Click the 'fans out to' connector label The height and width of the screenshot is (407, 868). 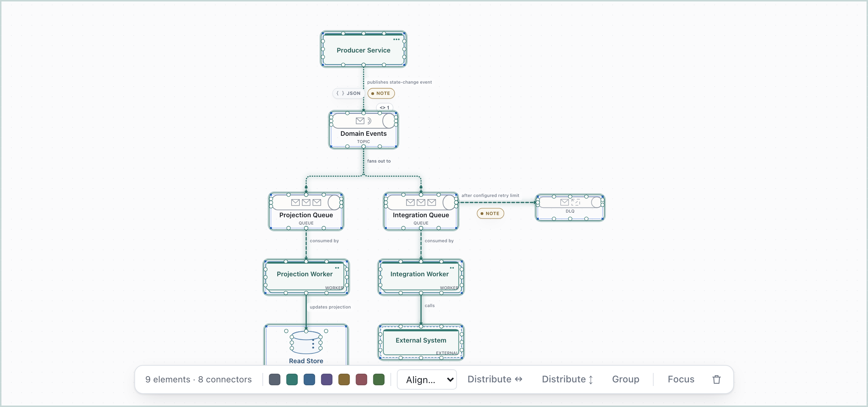(379, 161)
